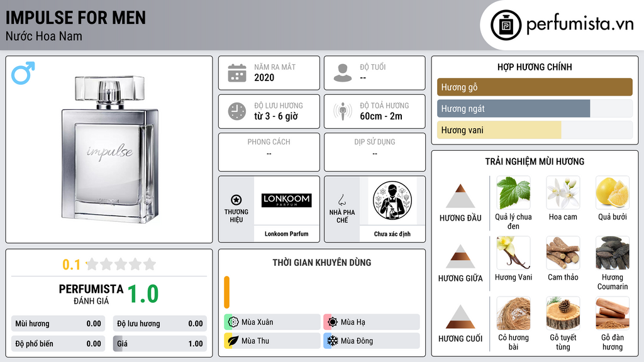Click the Giá 1.00 score row
Image resolution: width=644 pixels, height=362 pixels.
pos(160,344)
